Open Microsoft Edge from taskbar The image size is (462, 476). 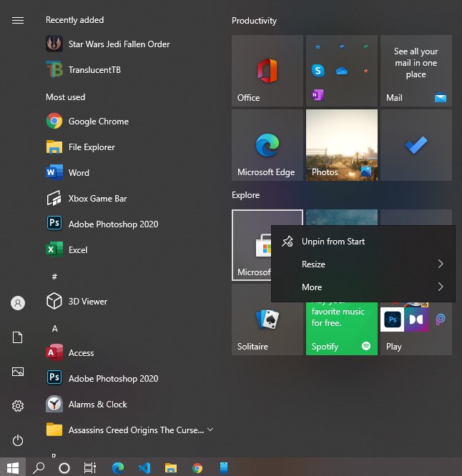point(118,468)
